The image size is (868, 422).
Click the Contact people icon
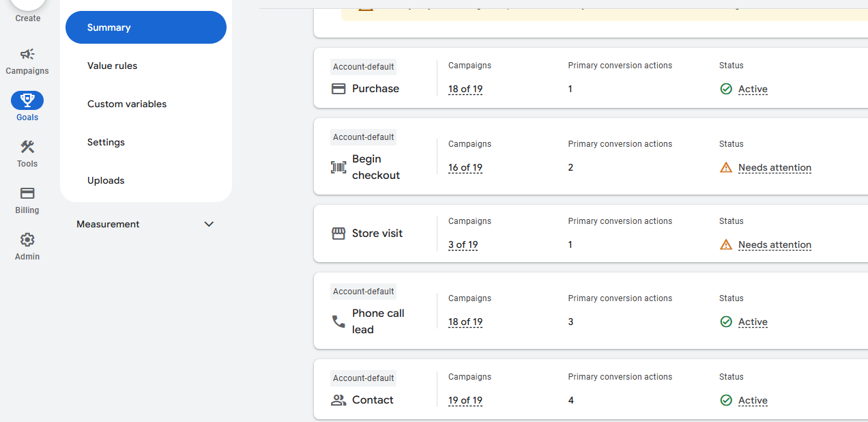coord(338,400)
